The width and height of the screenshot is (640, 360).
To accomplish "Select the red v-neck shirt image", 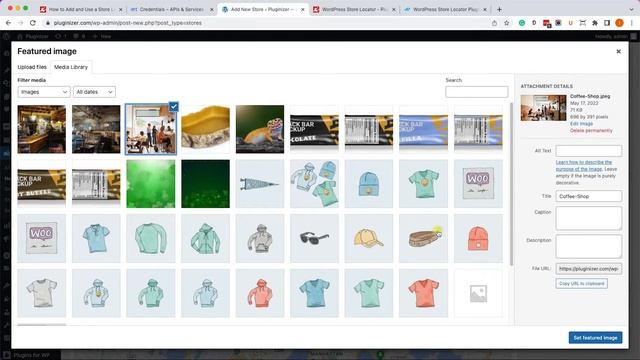I will click(424, 293).
